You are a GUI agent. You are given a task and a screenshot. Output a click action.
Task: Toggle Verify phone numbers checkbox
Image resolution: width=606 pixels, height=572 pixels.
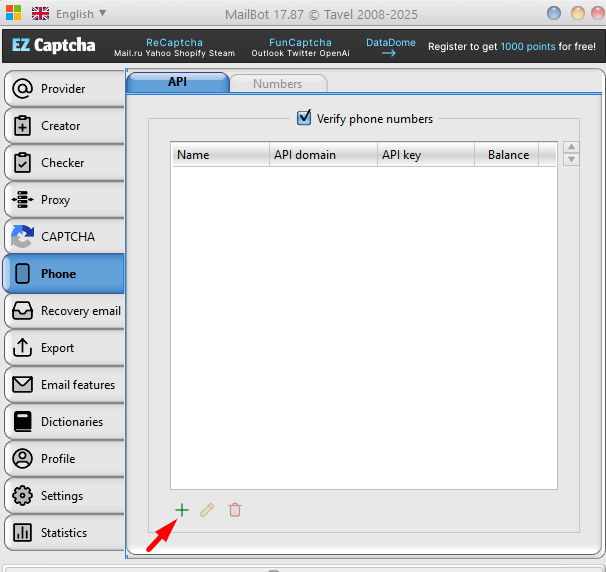pos(304,117)
